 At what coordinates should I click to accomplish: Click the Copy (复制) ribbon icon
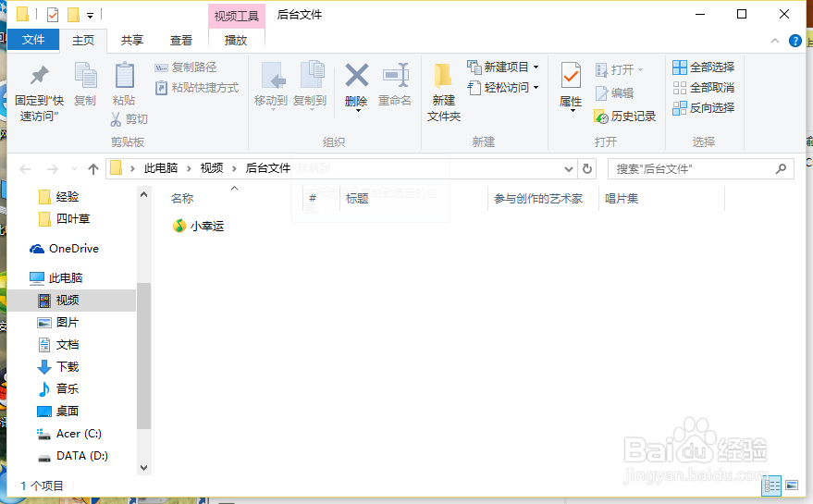pyautogui.click(x=85, y=76)
